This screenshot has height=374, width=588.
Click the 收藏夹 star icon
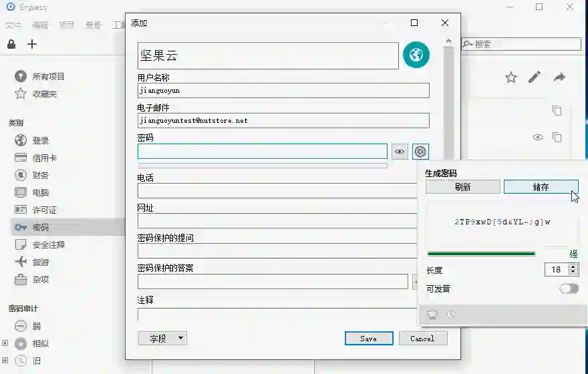(21, 93)
